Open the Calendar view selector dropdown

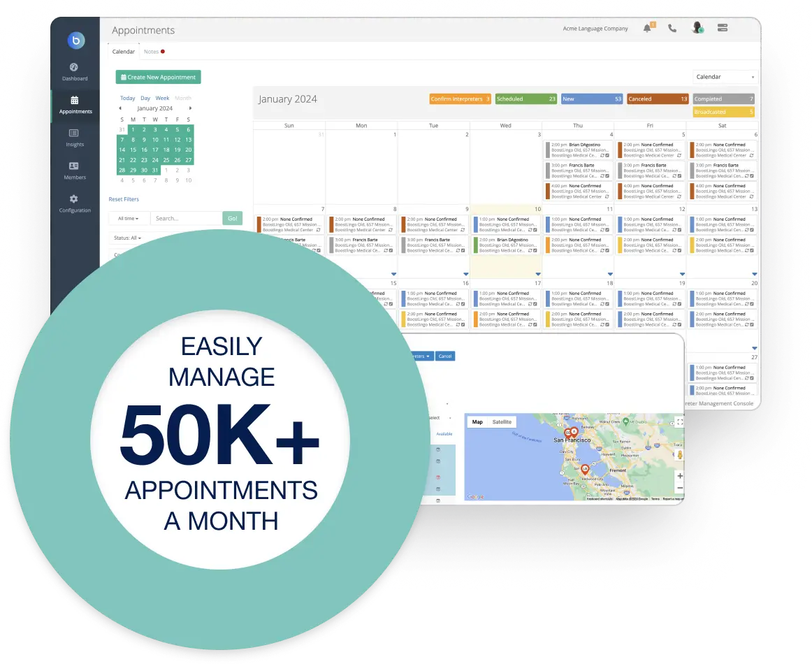click(723, 77)
